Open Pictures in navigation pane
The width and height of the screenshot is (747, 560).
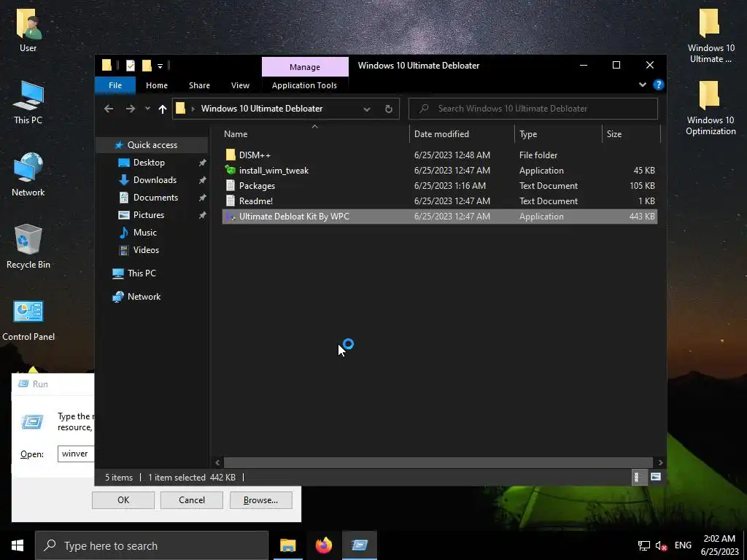point(149,215)
